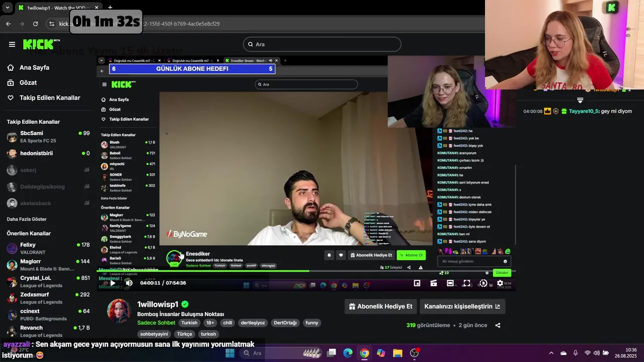Expand hidden system tray icons chevron
Viewport: 644px width, 362px height.
point(551,353)
